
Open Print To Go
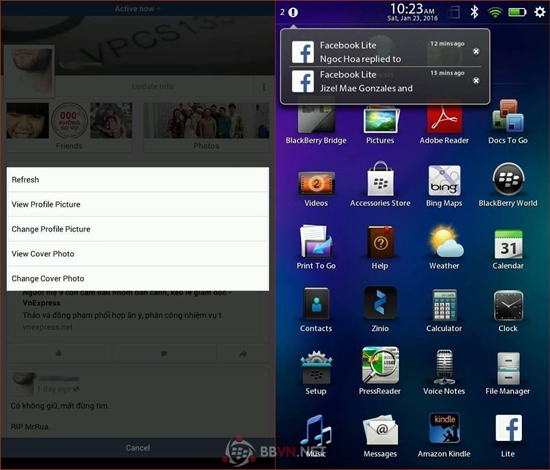[316, 247]
